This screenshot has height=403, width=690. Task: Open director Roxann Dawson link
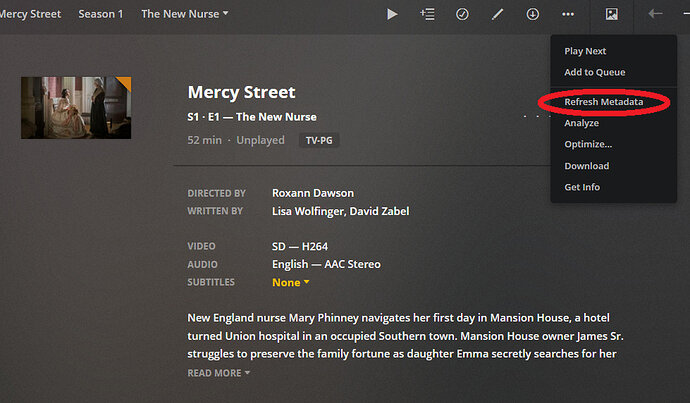tap(313, 193)
